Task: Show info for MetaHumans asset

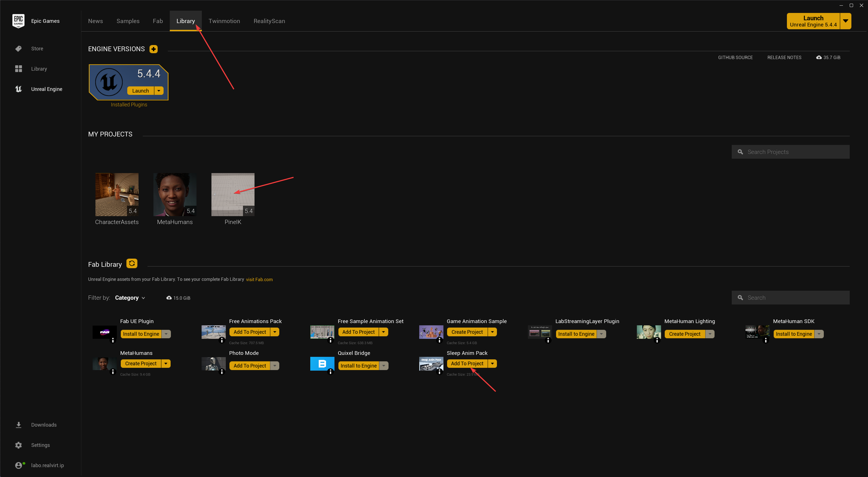Action: point(113,372)
